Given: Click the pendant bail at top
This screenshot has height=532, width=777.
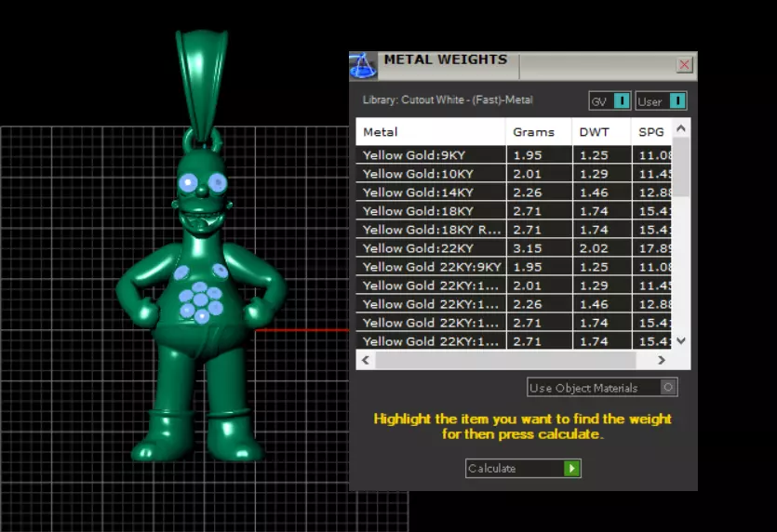Looking at the screenshot, I should [201, 85].
